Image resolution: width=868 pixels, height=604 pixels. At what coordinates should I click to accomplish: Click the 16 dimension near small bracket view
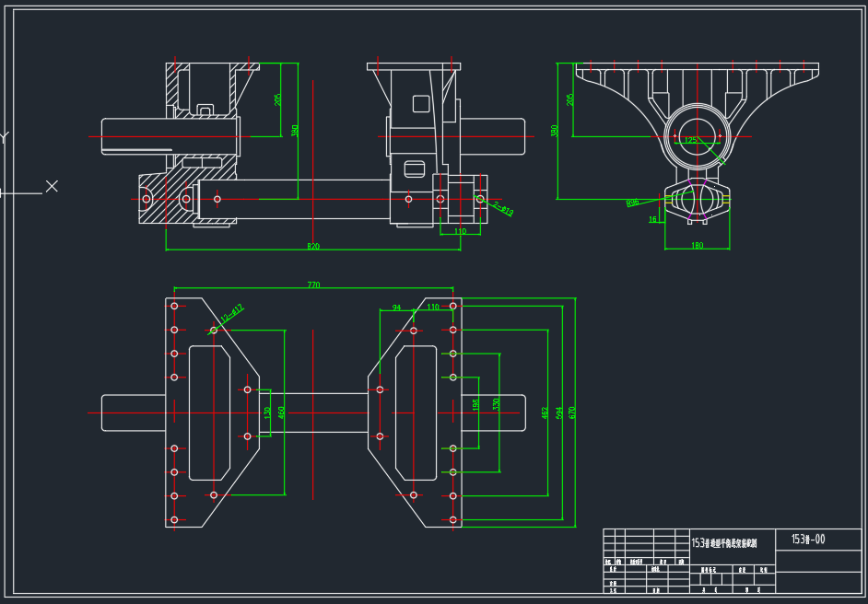[x=651, y=219]
